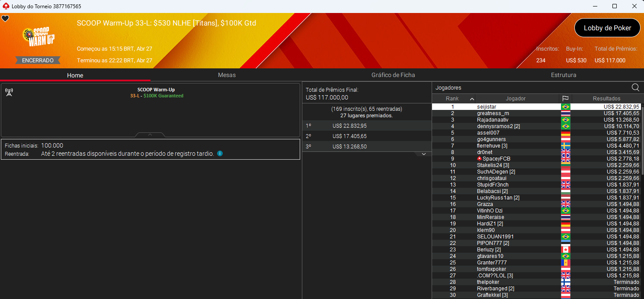The image size is (644, 299).
Task: Click the red badge beside SpaceyFCB
Action: (479, 159)
